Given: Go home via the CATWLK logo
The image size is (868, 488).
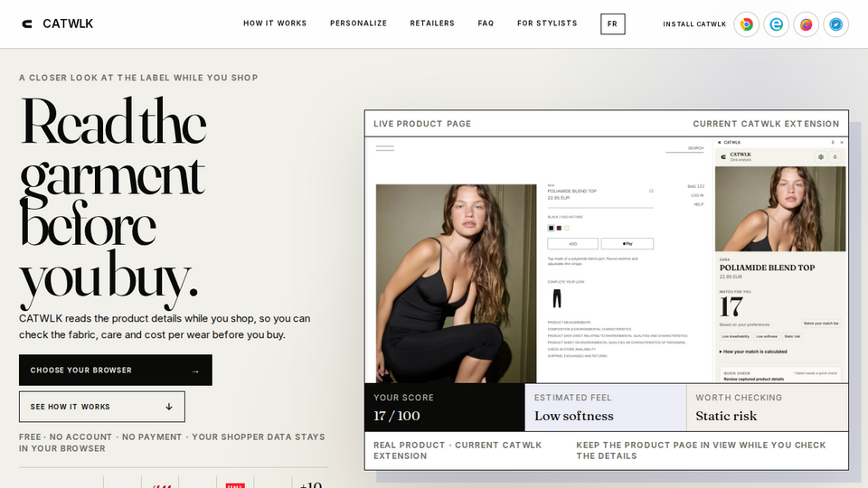Looking at the screenshot, I should [57, 23].
